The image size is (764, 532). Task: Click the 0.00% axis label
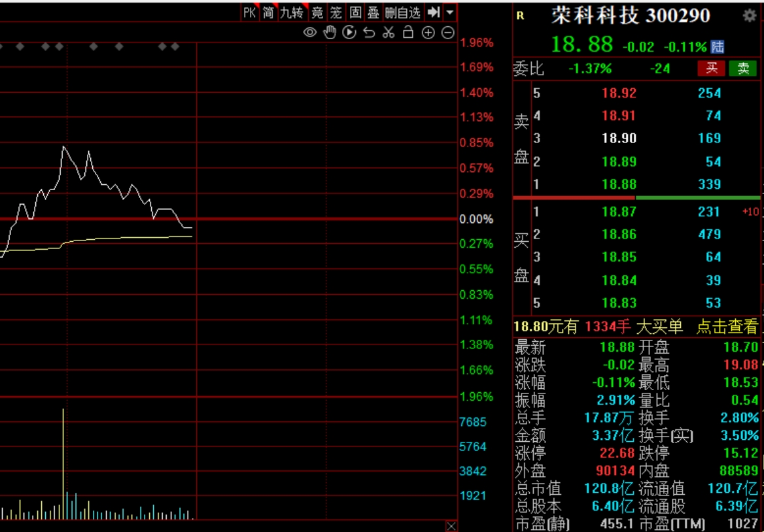coord(476,219)
